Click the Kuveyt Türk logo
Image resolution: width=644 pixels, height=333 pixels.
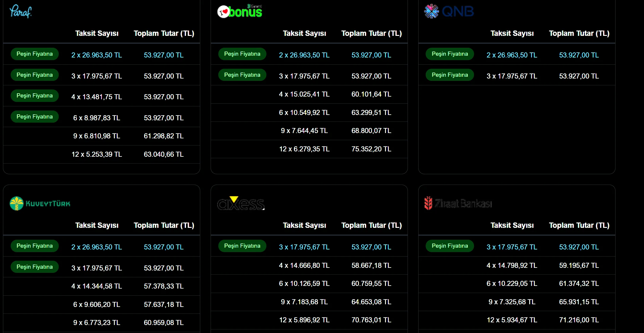pos(40,204)
